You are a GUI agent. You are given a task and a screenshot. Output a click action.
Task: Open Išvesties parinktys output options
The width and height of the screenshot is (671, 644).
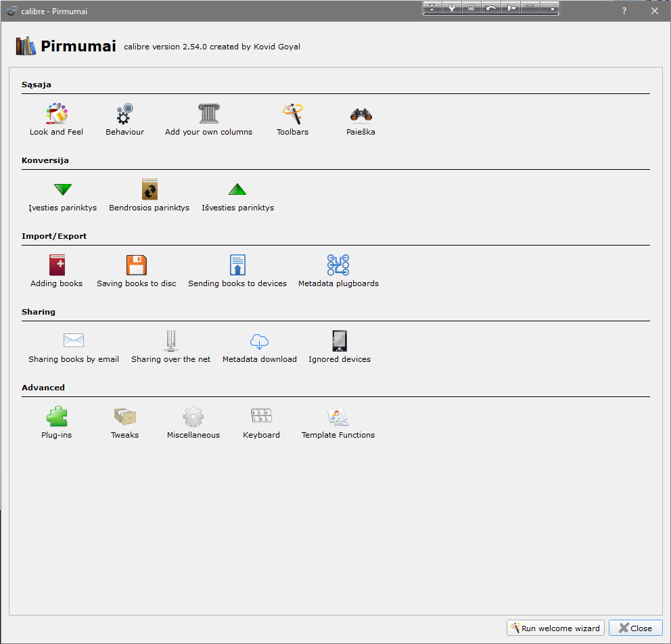(237, 195)
